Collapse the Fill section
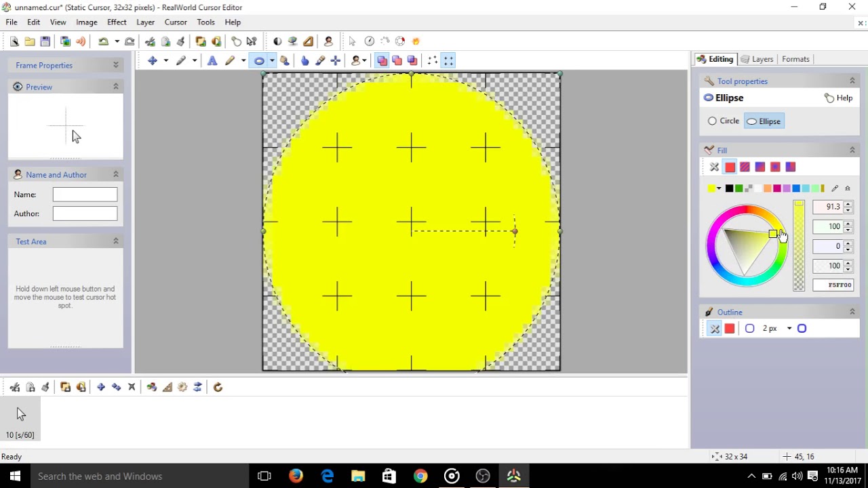This screenshot has height=488, width=868. tap(852, 150)
